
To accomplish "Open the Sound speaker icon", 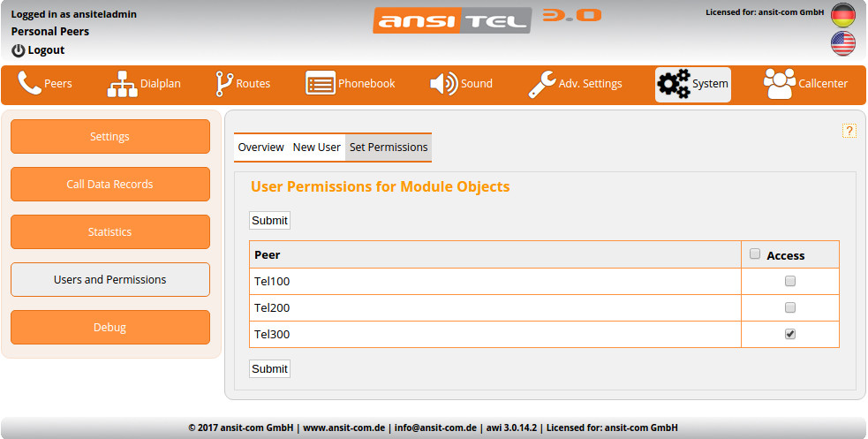I will [x=443, y=84].
